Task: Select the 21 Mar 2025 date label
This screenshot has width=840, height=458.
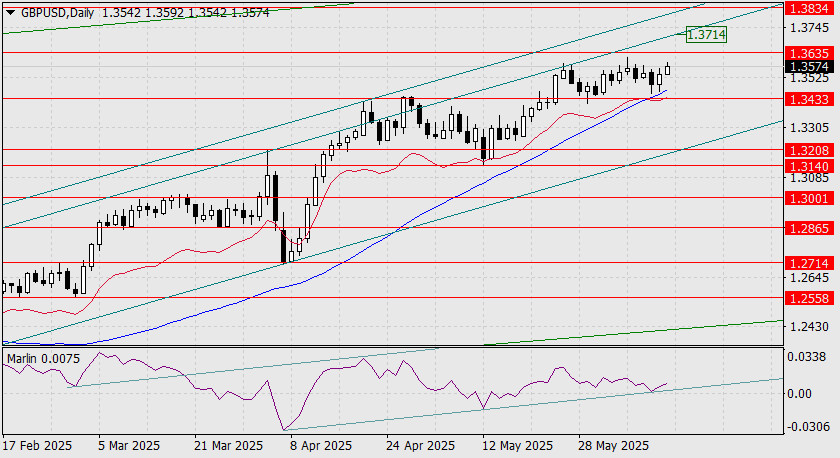Action: click(x=228, y=446)
